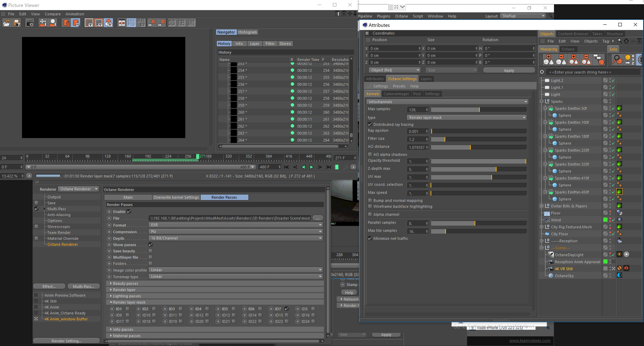This screenshot has width=644, height=346.
Task: Open the Infochannels kernel dropdown
Action: pyautogui.click(x=447, y=102)
